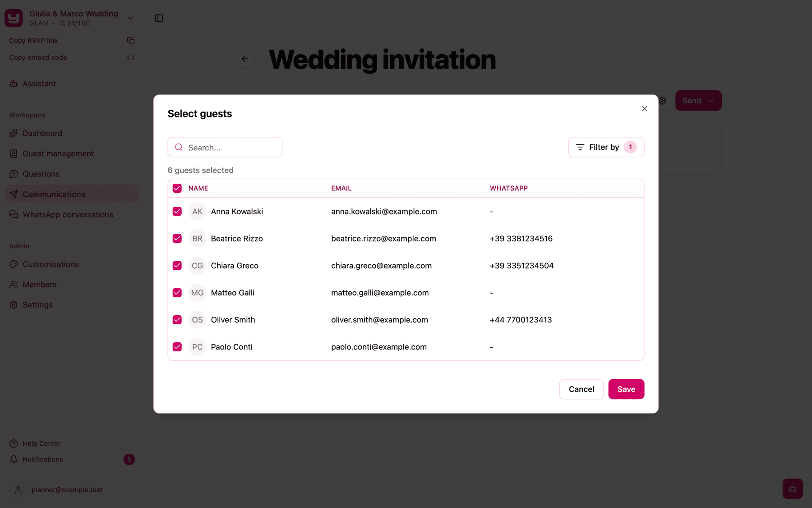
Task: Open the Help Center
Action: (72, 443)
